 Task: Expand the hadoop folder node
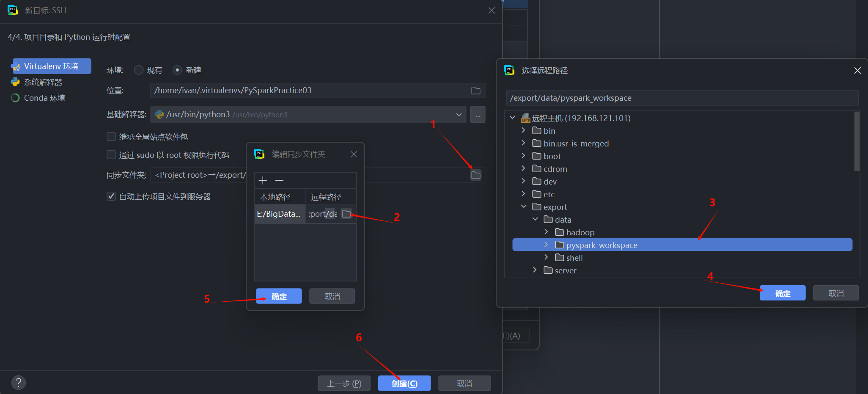click(546, 232)
